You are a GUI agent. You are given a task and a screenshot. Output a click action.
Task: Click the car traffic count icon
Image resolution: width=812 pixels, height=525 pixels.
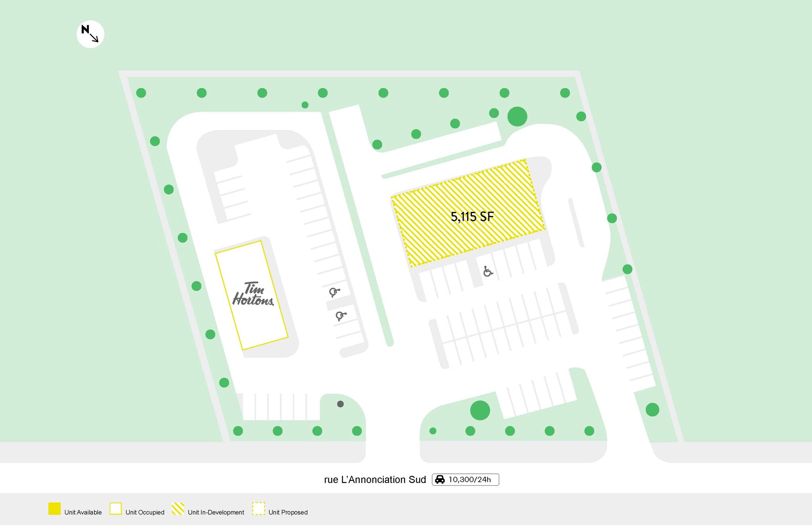[x=440, y=479]
